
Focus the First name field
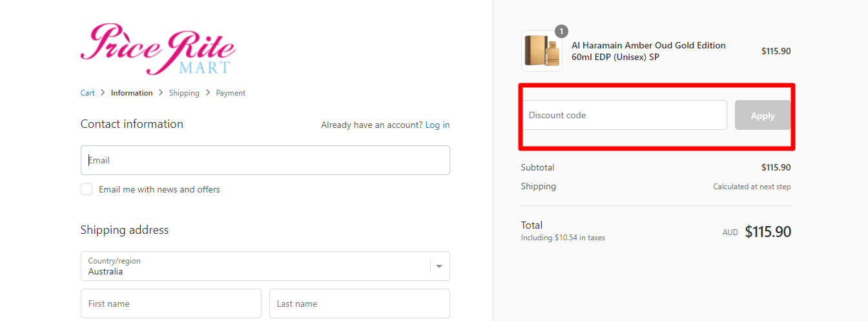(x=171, y=304)
